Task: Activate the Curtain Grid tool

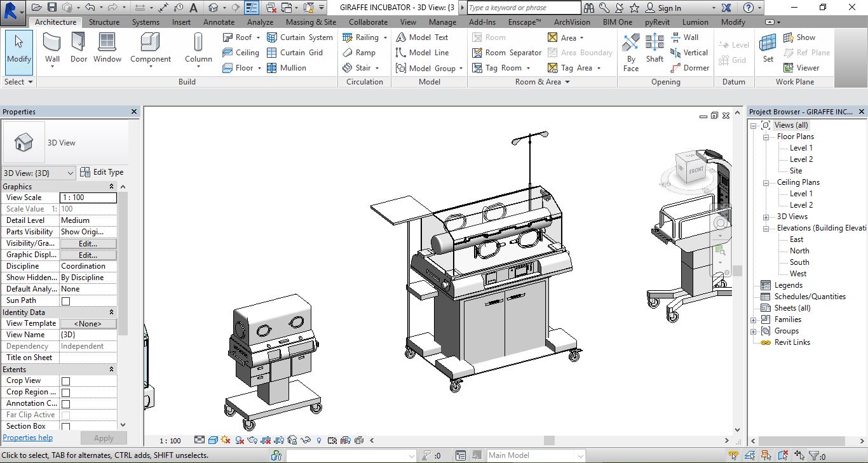Action: point(295,53)
